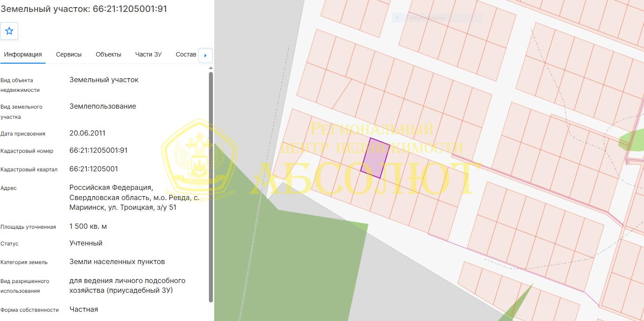This screenshot has height=321, width=644.
Task: Click the label 'Кадастровый номер'
Action: (27, 151)
